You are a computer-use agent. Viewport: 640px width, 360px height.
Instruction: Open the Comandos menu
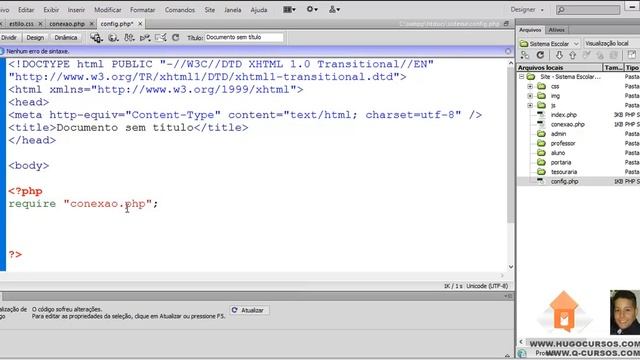pos(180,10)
